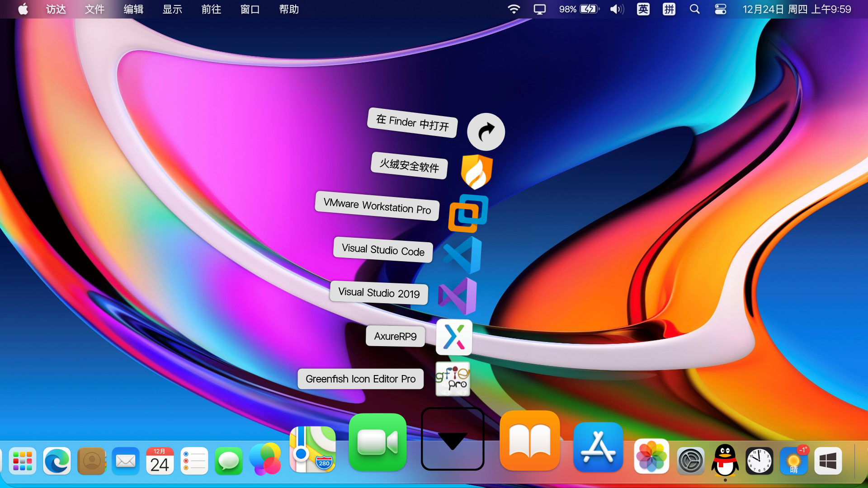Image resolution: width=868 pixels, height=488 pixels.
Task: Click the '火绒安全软件' label
Action: (409, 165)
